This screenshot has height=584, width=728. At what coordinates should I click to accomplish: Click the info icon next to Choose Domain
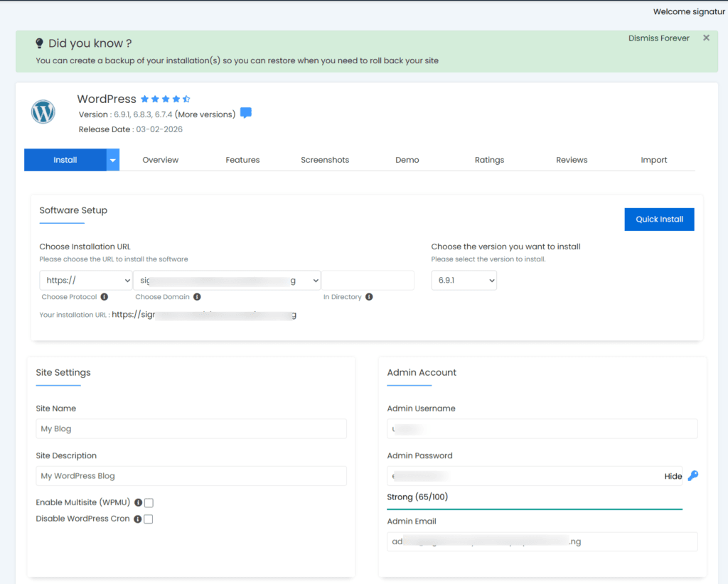pyautogui.click(x=197, y=297)
